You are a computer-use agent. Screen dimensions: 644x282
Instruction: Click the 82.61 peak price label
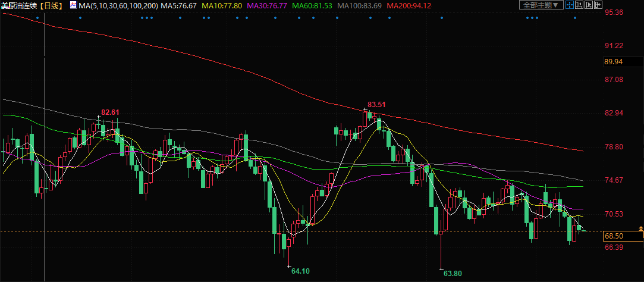[x=110, y=112]
